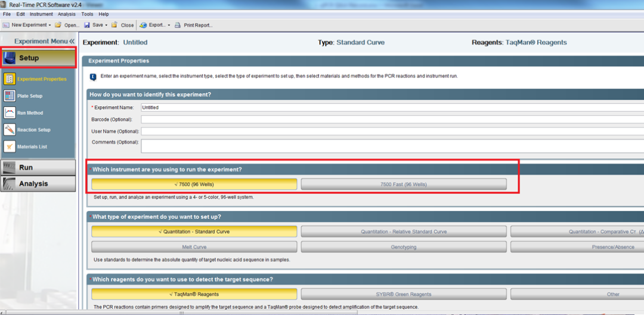Click the 'Type: Standard Curve' header text
The width and height of the screenshot is (644, 315).
[351, 42]
